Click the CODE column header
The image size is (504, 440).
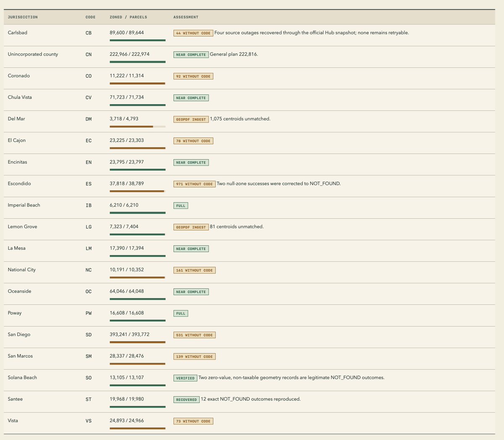(90, 17)
